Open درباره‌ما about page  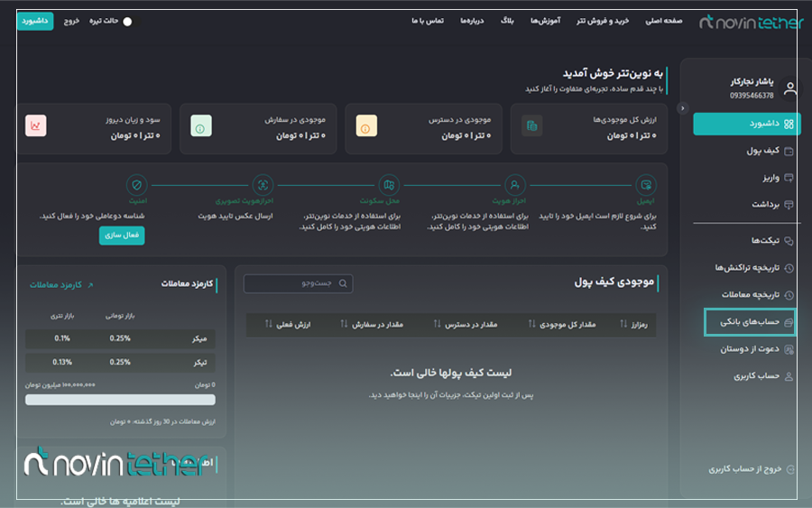coord(472,21)
